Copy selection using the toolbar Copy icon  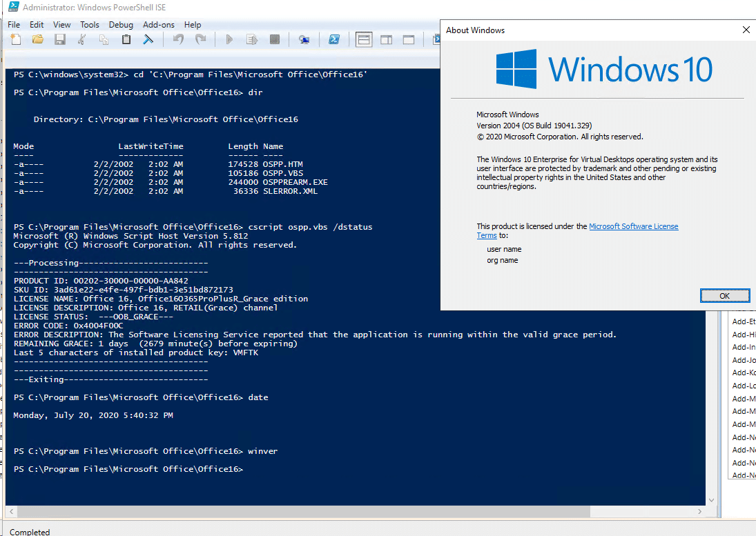coord(104,39)
